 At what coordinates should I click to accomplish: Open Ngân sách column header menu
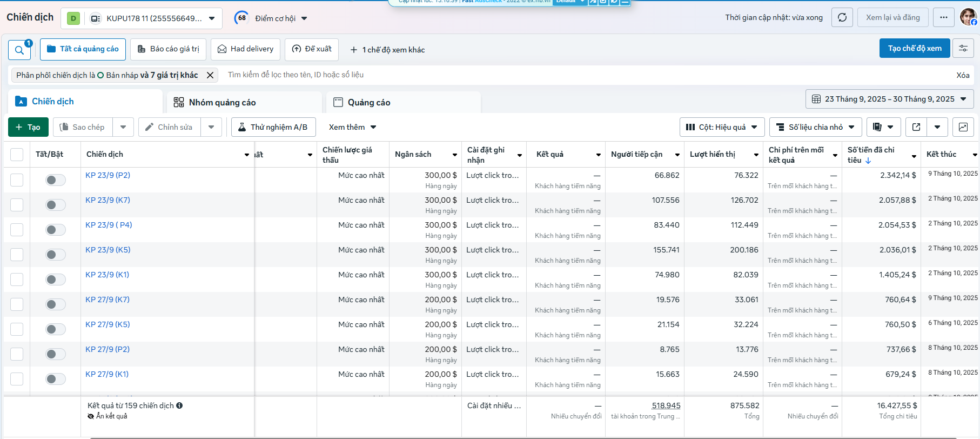coord(454,155)
